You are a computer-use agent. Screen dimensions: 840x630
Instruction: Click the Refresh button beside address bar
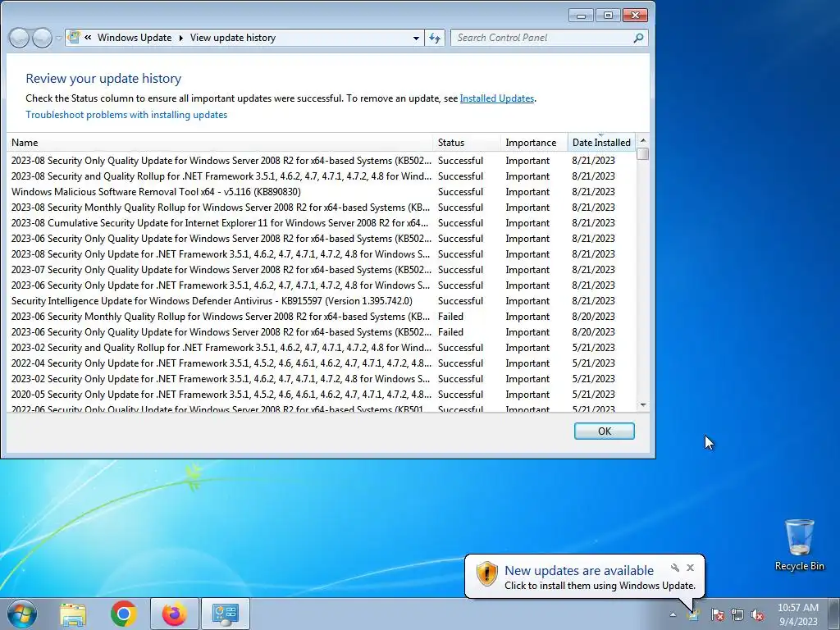(435, 38)
